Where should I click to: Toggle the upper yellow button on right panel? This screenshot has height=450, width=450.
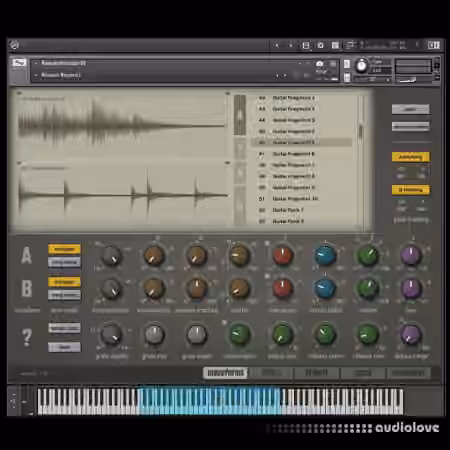point(411,157)
